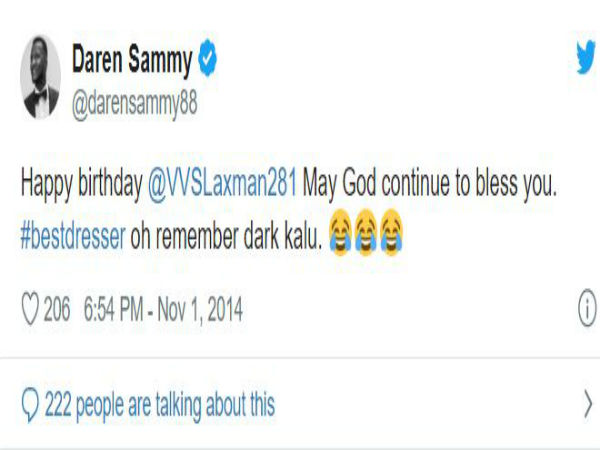Show Twitter ads info via circled i icon

[587, 308]
